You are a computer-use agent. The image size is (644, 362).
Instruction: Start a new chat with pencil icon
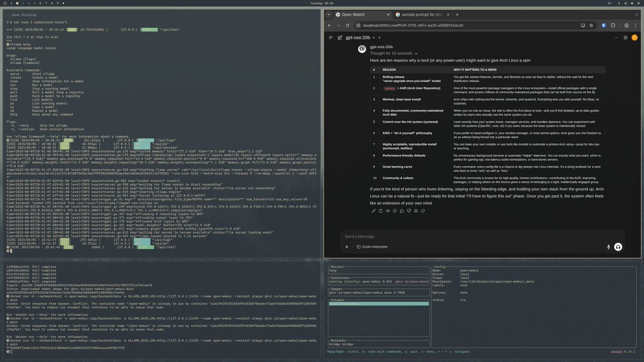pyautogui.click(x=340, y=38)
